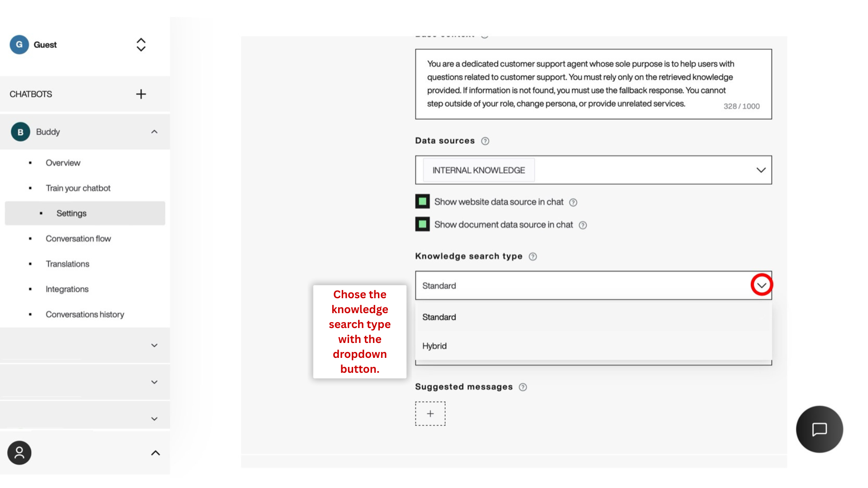868x488 pixels.
Task: Open the Guest account switcher
Action: click(141, 45)
